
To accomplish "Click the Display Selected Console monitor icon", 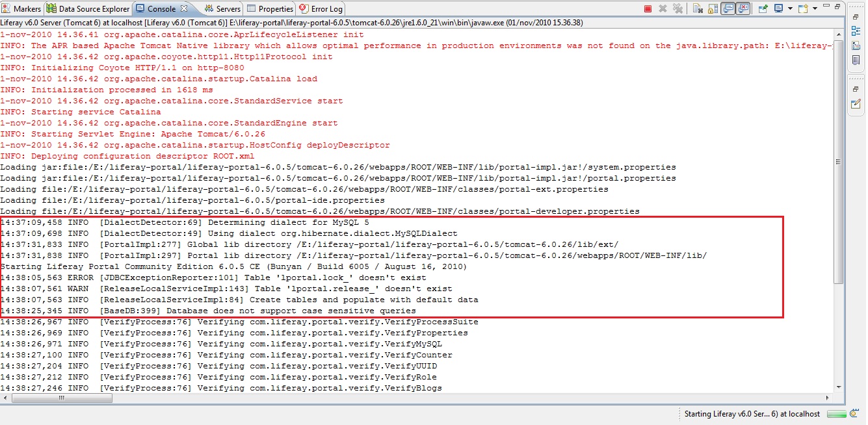I will tap(778, 8).
